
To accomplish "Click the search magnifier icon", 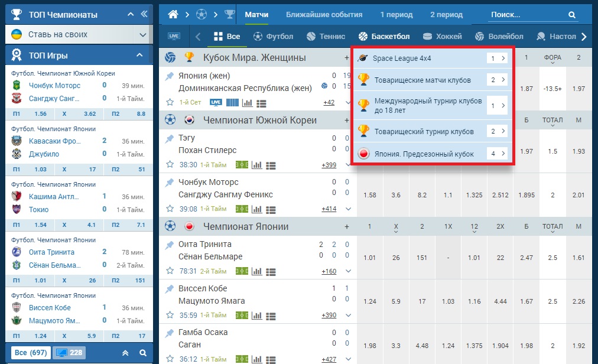I will [571, 15].
